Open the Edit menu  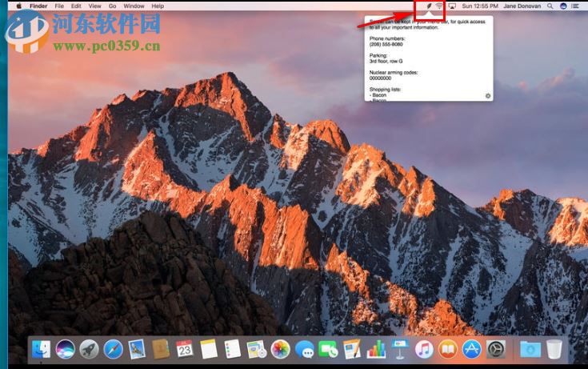click(76, 6)
